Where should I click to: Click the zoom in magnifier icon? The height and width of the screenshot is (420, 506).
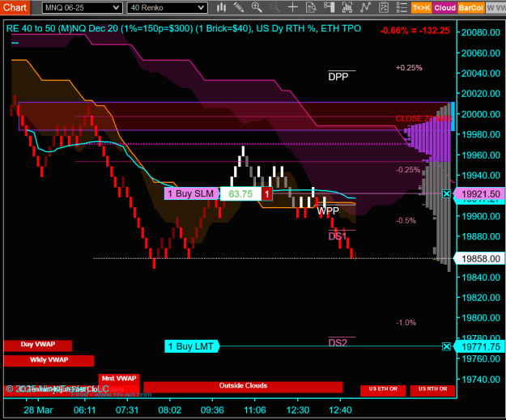[257, 7]
